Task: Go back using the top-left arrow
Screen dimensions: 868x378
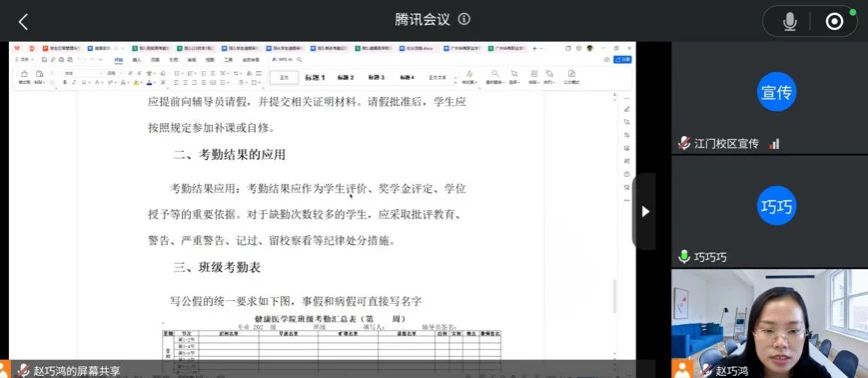Action: pyautogui.click(x=23, y=22)
